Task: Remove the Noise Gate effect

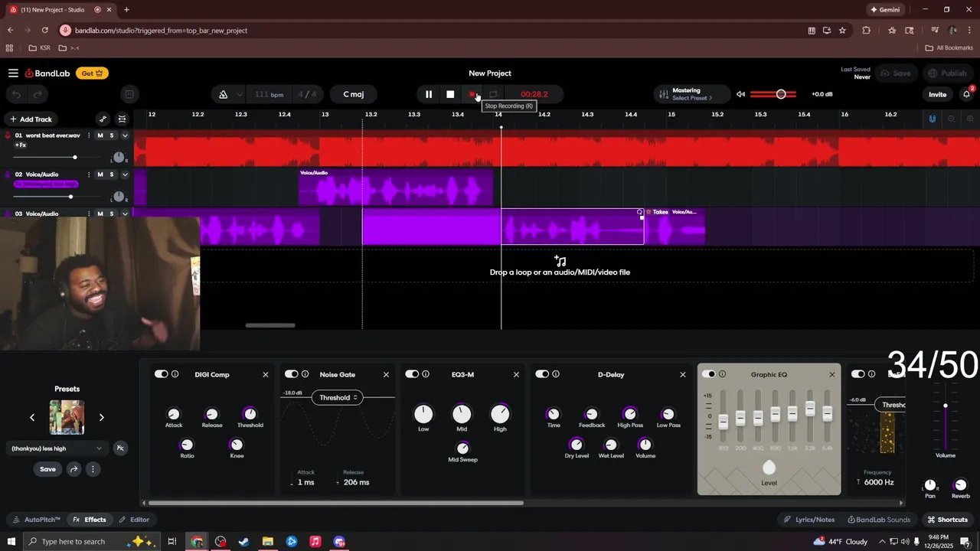Action: pos(386,375)
